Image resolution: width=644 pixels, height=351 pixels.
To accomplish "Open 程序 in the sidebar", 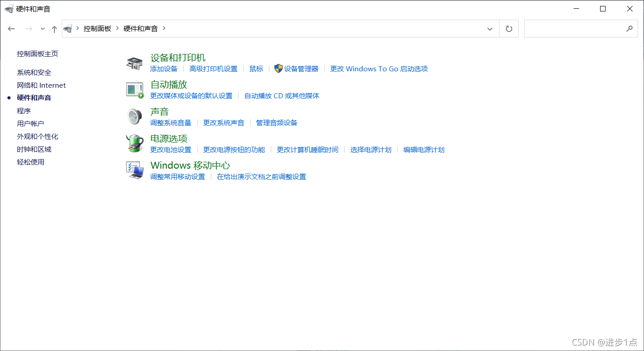I will (24, 111).
